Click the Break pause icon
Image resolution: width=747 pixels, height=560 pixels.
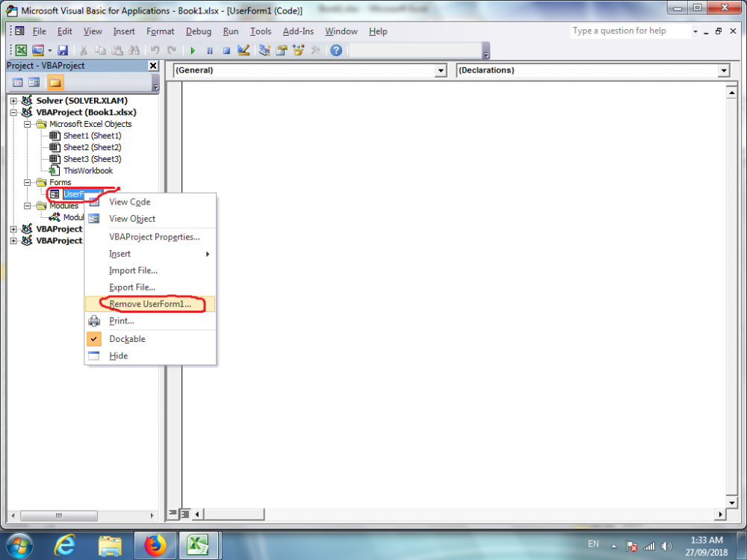[210, 50]
